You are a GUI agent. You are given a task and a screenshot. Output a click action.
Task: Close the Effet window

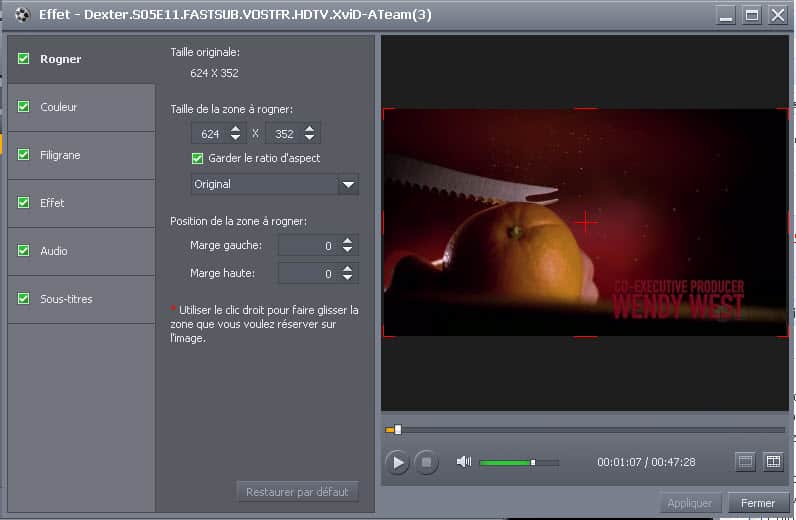click(778, 15)
